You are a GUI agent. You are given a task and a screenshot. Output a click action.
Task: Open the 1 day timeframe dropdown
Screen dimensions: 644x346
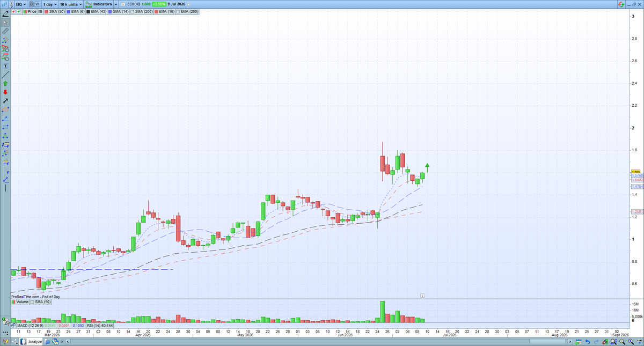click(50, 4)
